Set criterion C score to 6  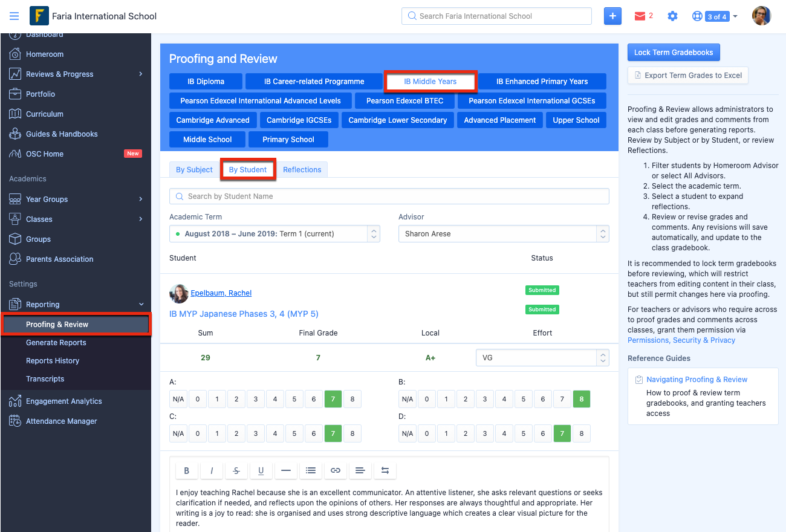[313, 433]
